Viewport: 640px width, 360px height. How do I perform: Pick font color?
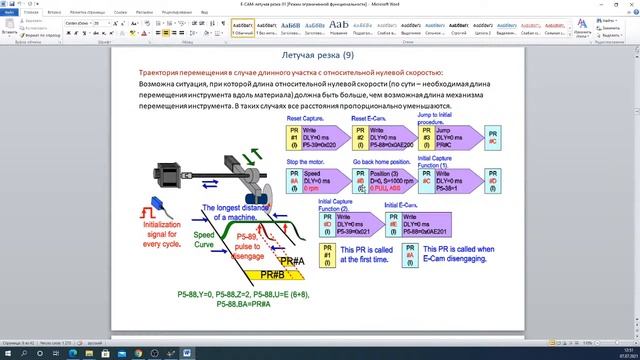pyautogui.click(x=144, y=33)
